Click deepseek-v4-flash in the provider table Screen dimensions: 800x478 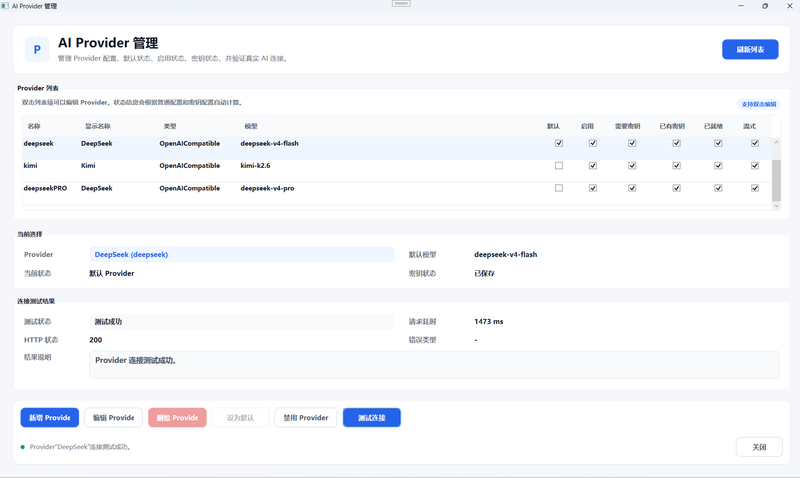pos(269,143)
